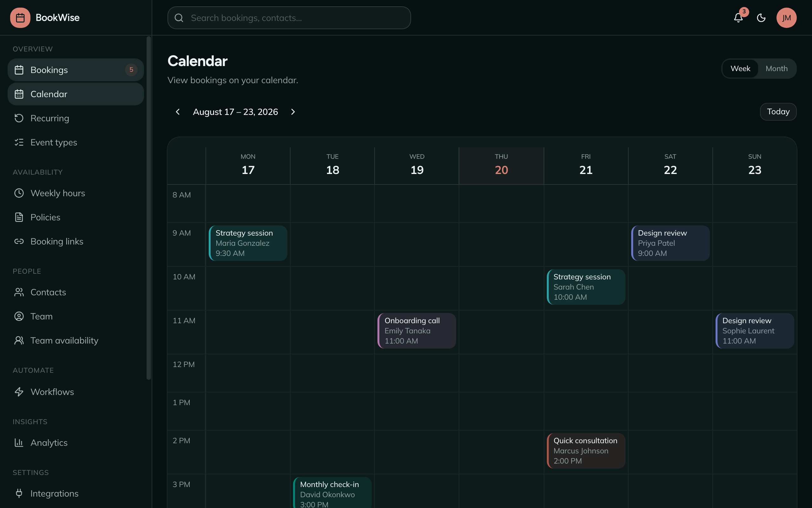Open Integrations settings
Image resolution: width=812 pixels, height=508 pixels.
76,493
